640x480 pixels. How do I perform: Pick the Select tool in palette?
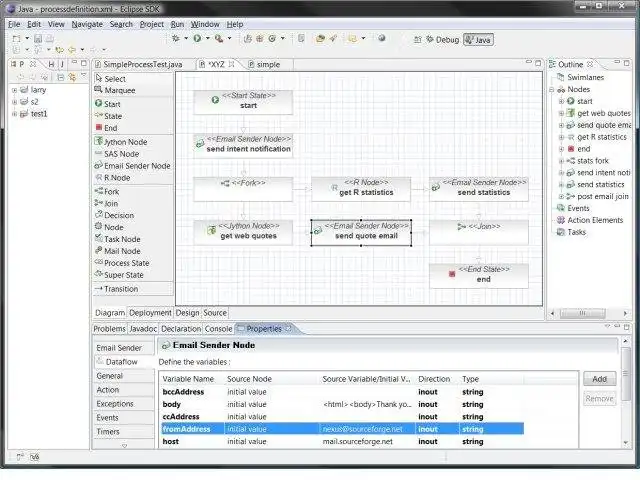pyautogui.click(x=110, y=78)
